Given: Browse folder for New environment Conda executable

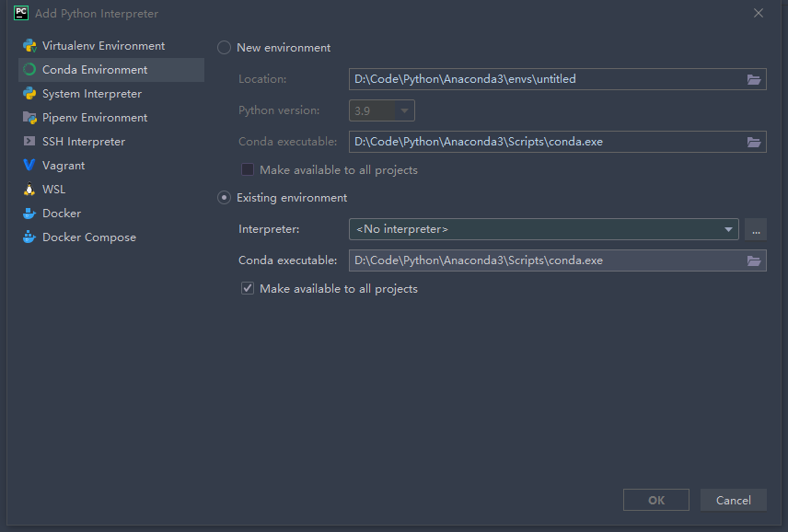Looking at the screenshot, I should tap(753, 142).
